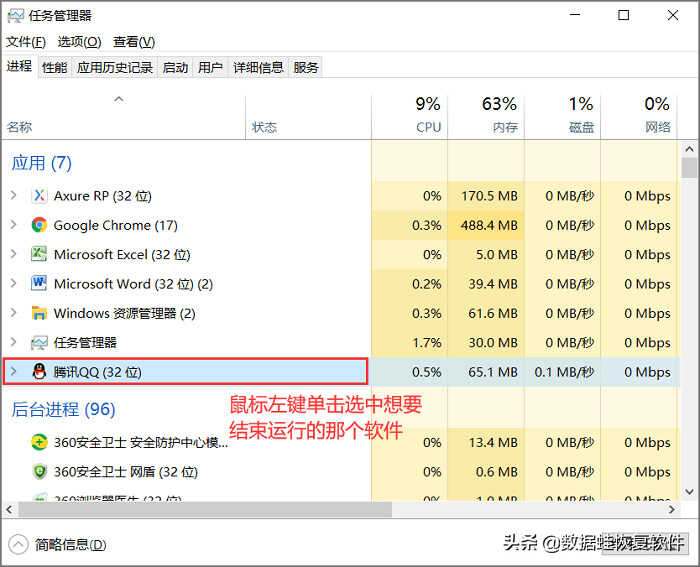Click the Axure RP app icon
700x567 pixels.
(x=39, y=196)
